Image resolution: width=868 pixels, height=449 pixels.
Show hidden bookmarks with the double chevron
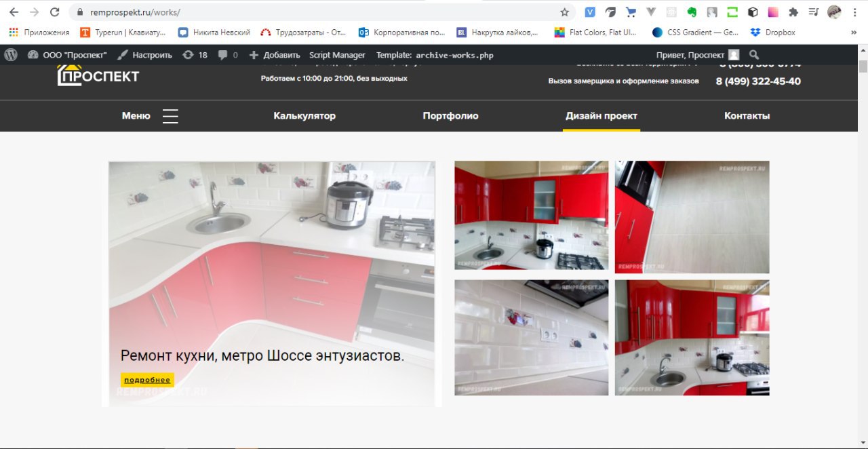coord(854,32)
